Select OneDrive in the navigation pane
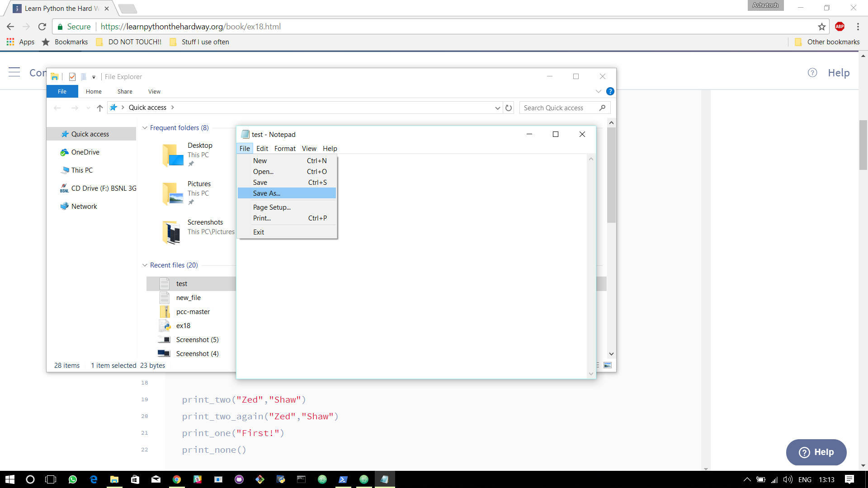The width and height of the screenshot is (868, 488). point(85,152)
